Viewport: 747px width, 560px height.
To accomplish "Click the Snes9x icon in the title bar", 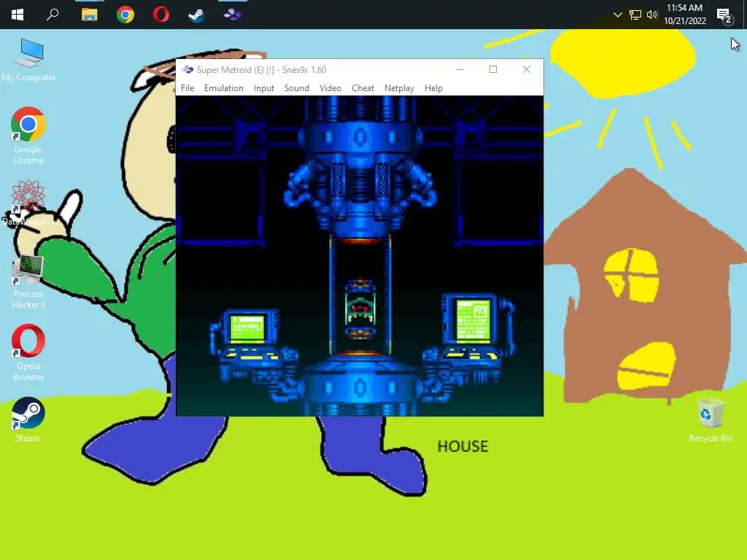I will coord(187,69).
